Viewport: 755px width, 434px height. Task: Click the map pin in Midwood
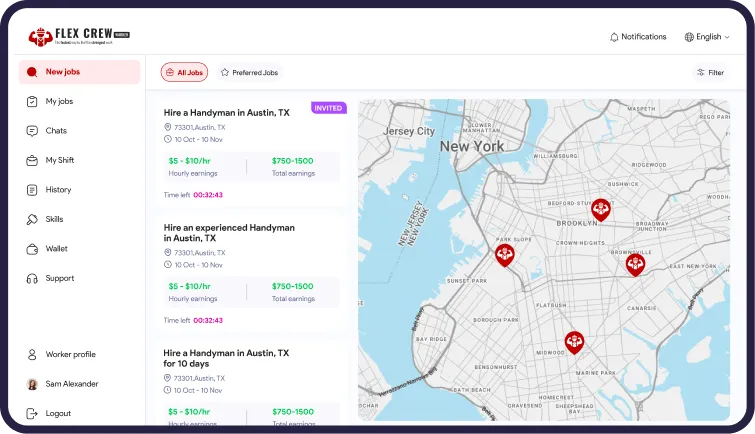pos(574,342)
